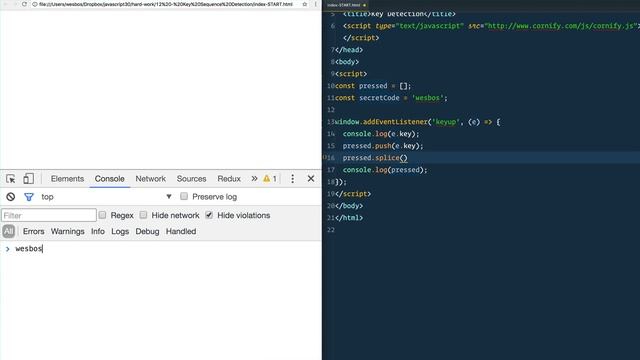Uncheck the Hide violations checkbox
The image size is (640, 360).
coord(209,215)
